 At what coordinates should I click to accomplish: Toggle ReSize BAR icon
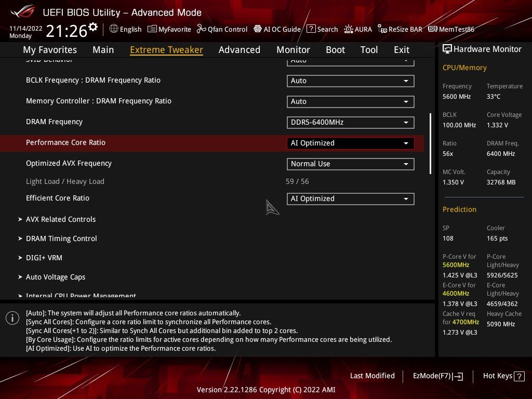[x=382, y=29]
